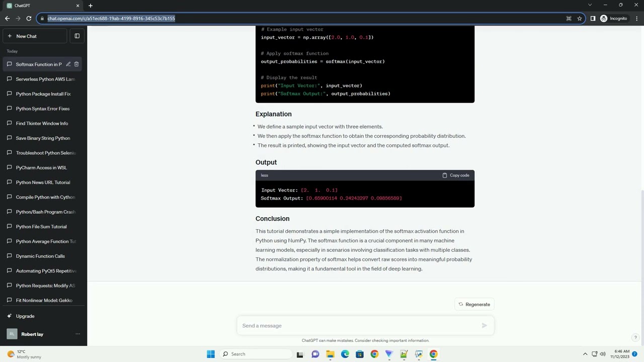Click the Upgrade plan link
644x362 pixels.
pyautogui.click(x=43, y=316)
